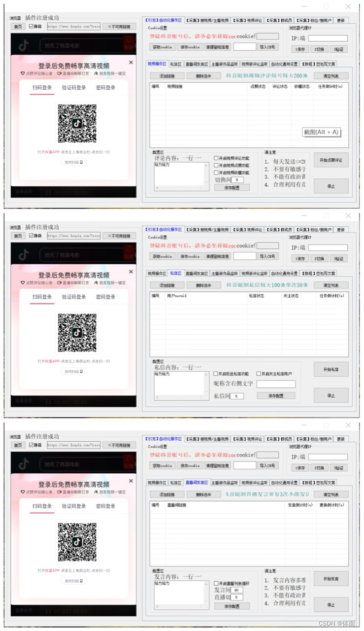Open 更新 tab in 直播间发言区 window

[341, 439]
